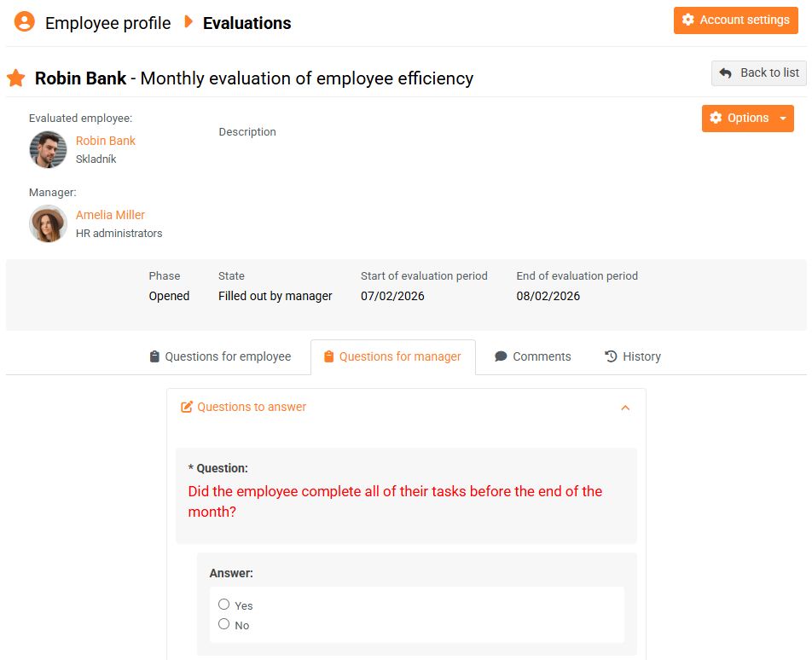Viewport: 812px width, 660px height.
Task: Click the Back to list button
Action: click(x=758, y=73)
